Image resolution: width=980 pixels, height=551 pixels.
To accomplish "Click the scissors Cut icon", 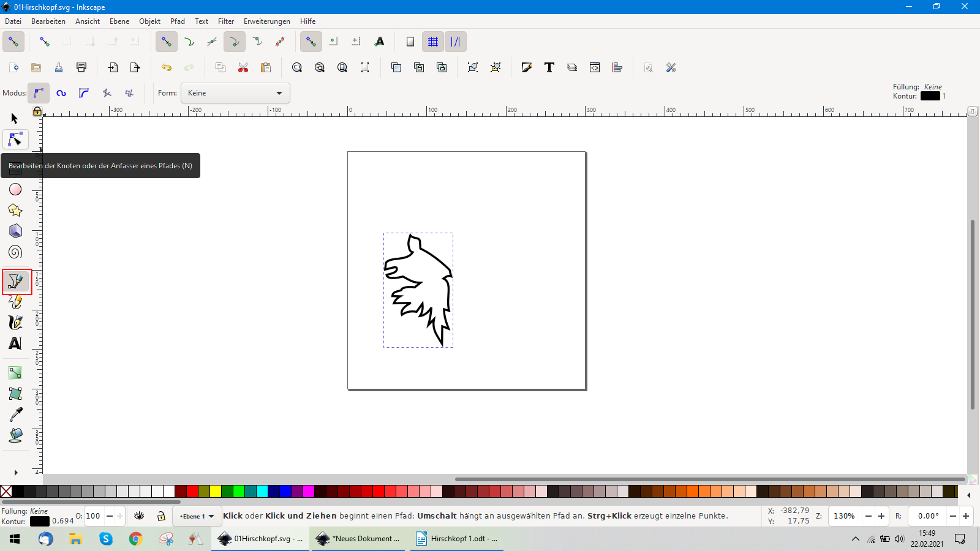I will point(243,67).
